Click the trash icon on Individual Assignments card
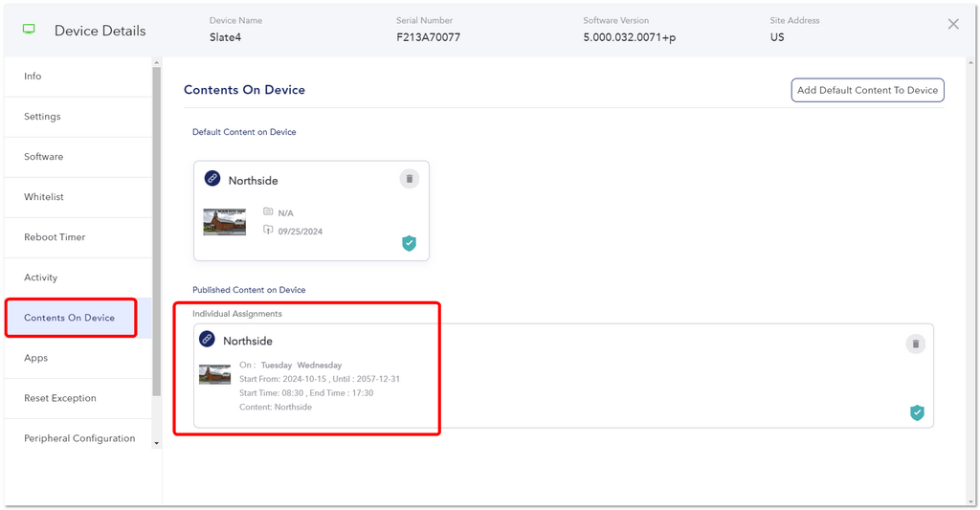The image size is (980, 510). [x=916, y=344]
